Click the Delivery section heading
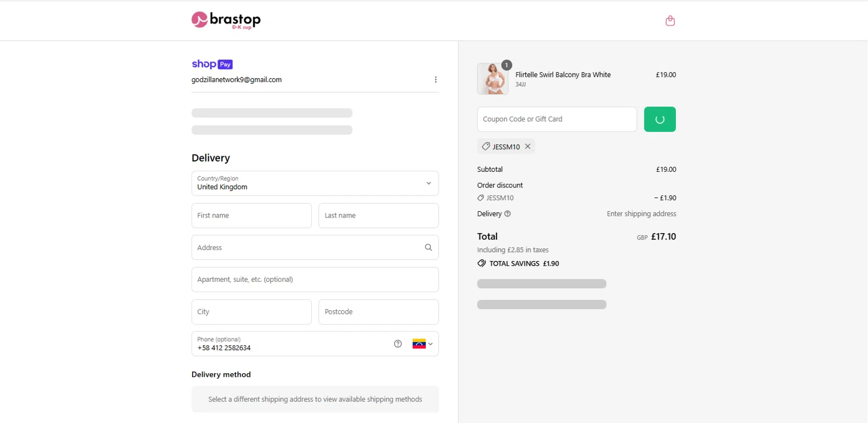The image size is (868, 423). coord(211,158)
